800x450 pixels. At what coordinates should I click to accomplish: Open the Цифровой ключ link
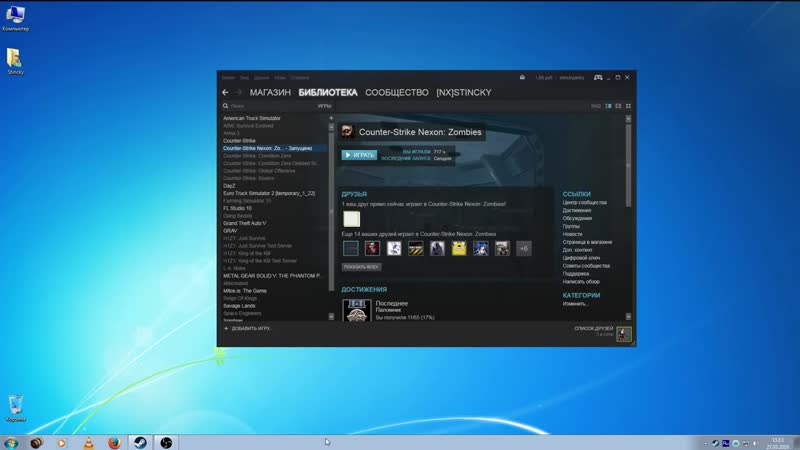click(581, 258)
